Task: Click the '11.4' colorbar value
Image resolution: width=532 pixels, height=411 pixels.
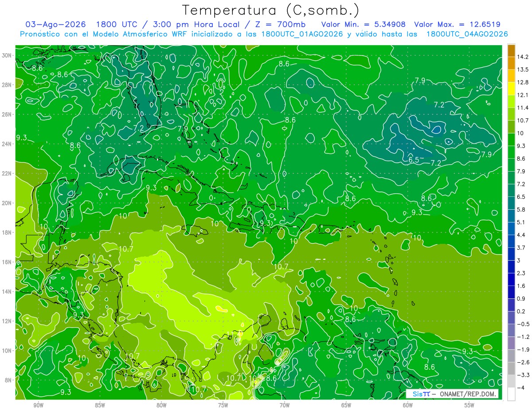Action: point(523,108)
